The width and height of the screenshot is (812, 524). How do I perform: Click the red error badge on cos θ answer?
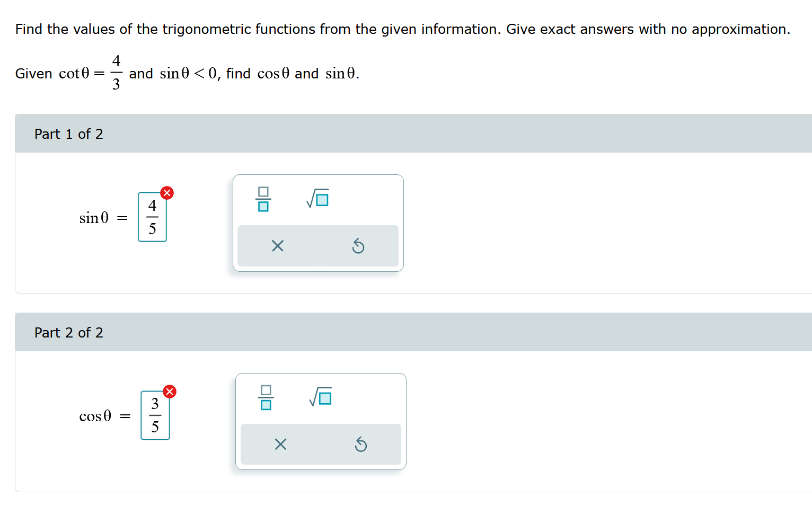click(x=170, y=392)
